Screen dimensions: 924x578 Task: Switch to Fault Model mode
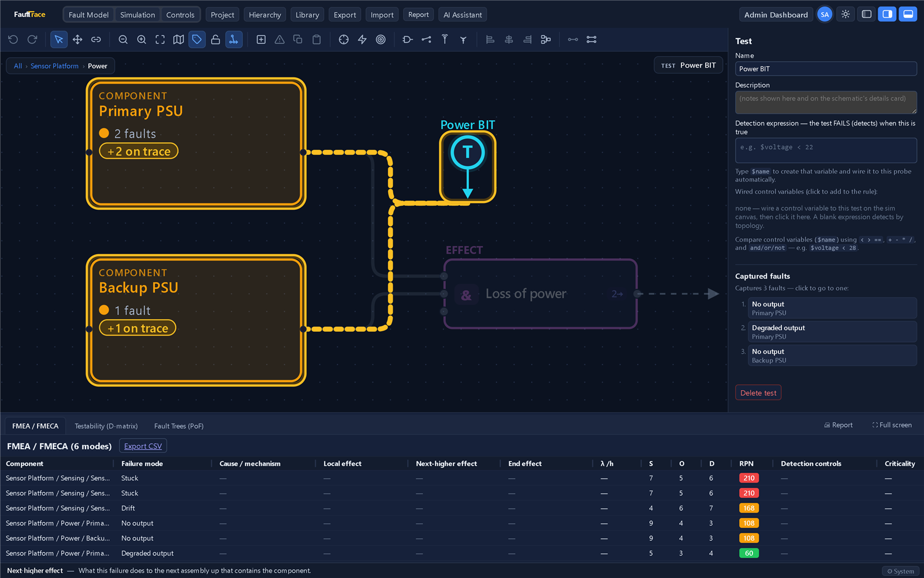pos(88,14)
